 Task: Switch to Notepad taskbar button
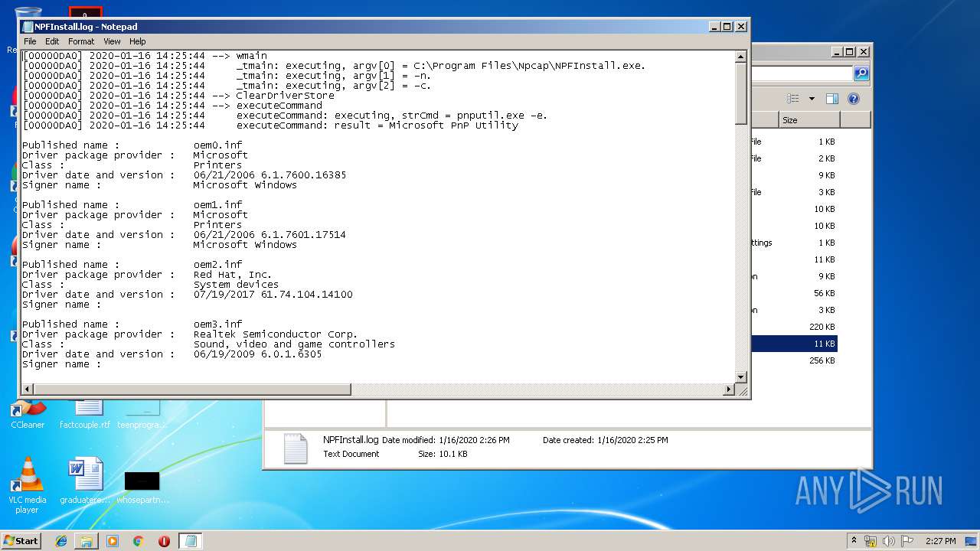(191, 540)
